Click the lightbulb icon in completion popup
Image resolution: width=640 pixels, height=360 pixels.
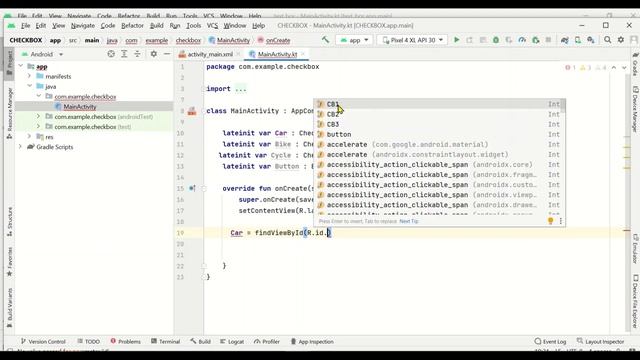[x=550, y=221]
